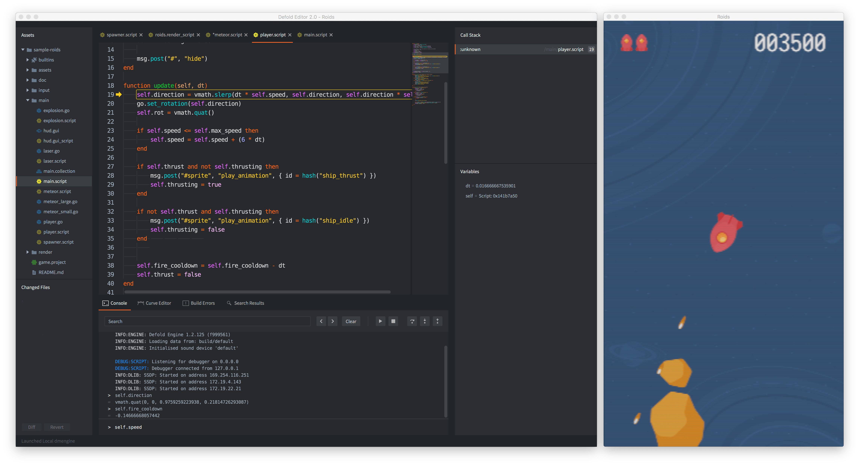The width and height of the screenshot is (868, 476).
Task: Click the line 19 breakpoint arrow marker
Action: point(119,95)
